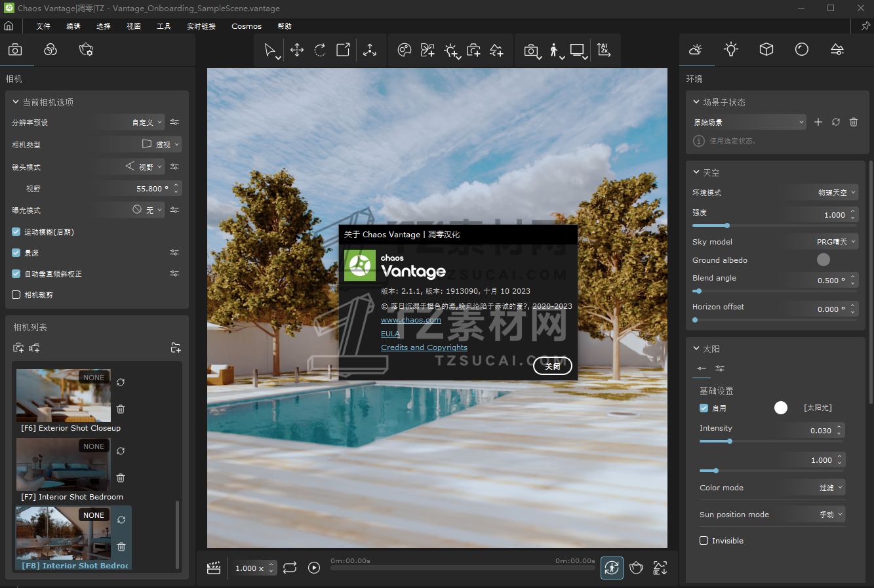This screenshot has width=874, height=588.
Task: Add a camera in the camera list
Action: 18,348
